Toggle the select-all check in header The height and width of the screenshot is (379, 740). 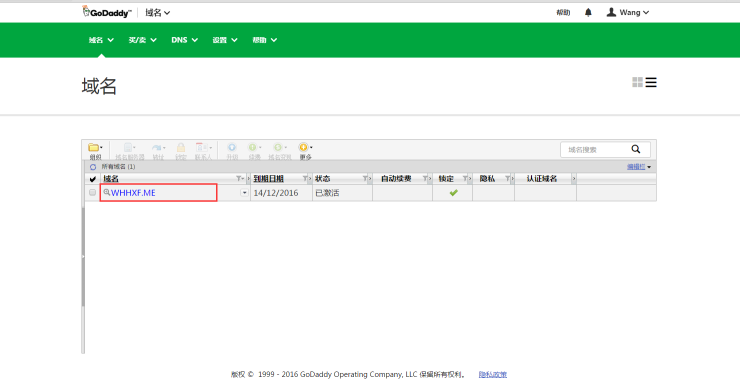coord(92,179)
